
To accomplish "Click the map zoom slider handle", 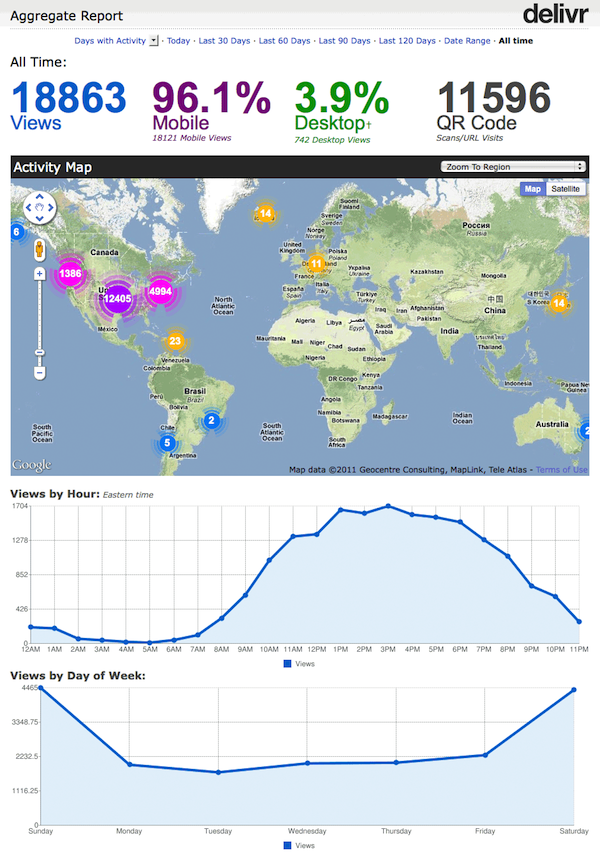I will click(39, 353).
